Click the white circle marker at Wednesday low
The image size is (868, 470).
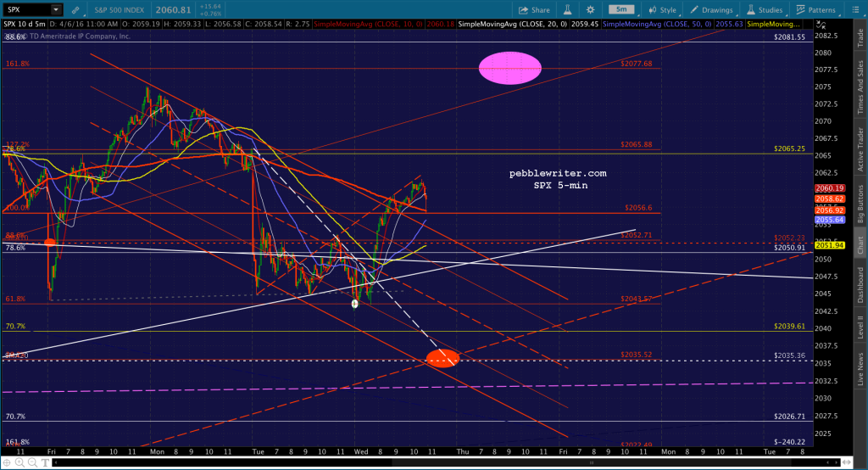tap(355, 304)
